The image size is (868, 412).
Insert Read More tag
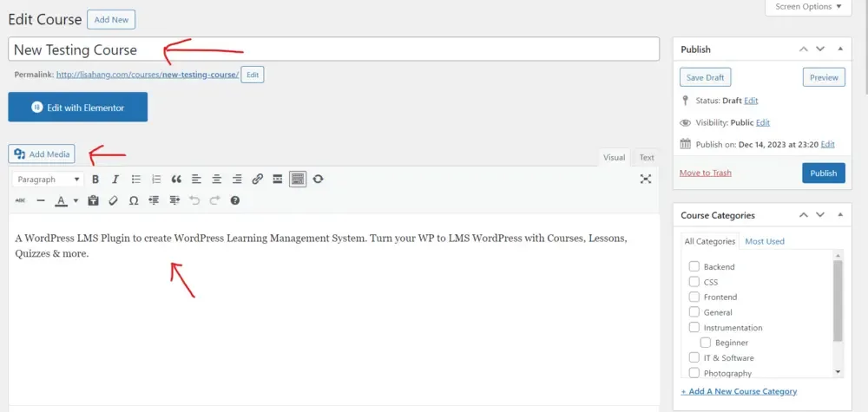(278, 180)
